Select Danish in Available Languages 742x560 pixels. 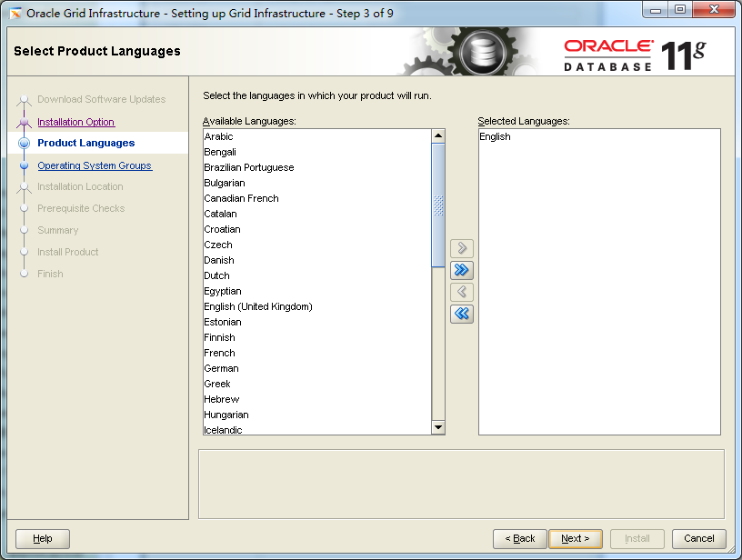click(317, 260)
